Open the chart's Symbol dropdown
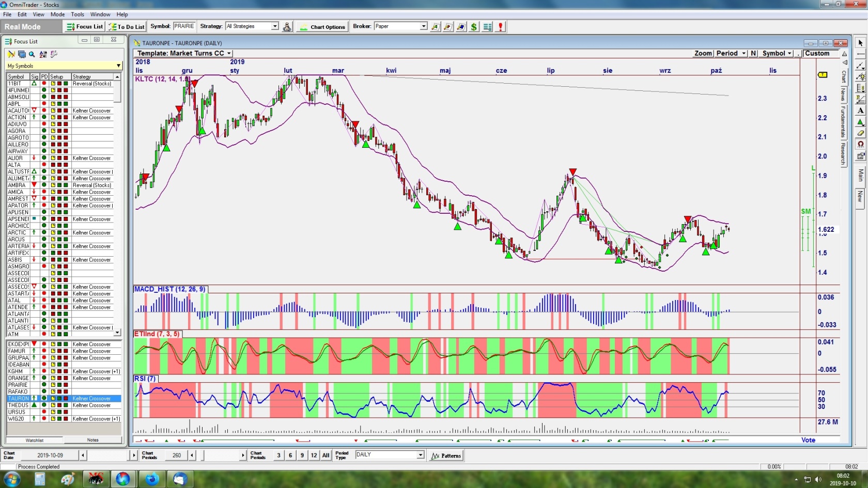 (777, 53)
